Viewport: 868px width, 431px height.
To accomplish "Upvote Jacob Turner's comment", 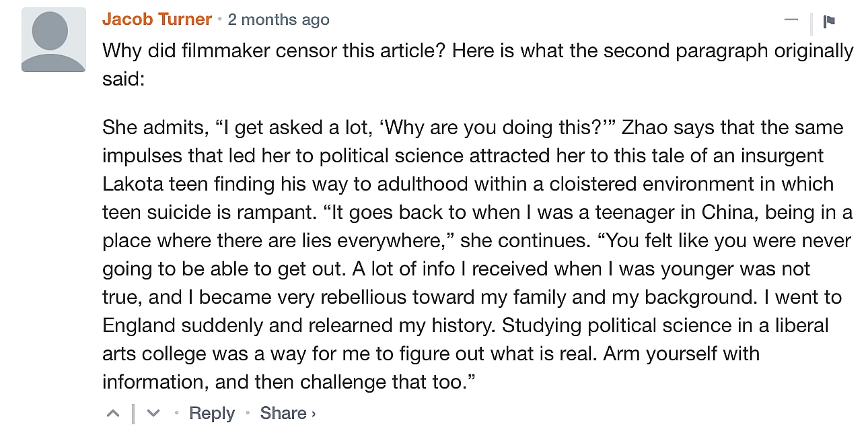I will click(114, 413).
